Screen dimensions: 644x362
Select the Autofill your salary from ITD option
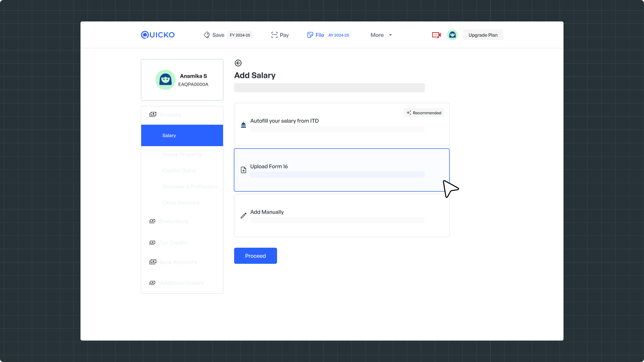tap(341, 124)
